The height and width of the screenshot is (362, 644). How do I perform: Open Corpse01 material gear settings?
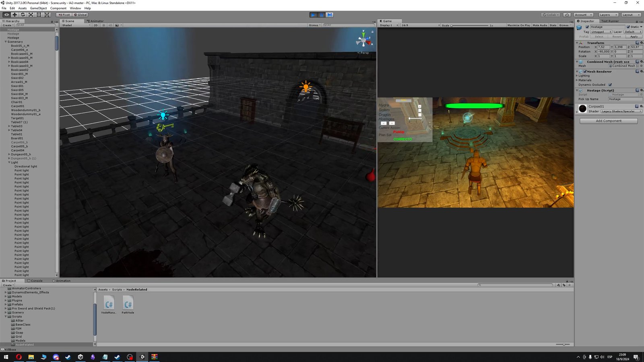tap(642, 106)
